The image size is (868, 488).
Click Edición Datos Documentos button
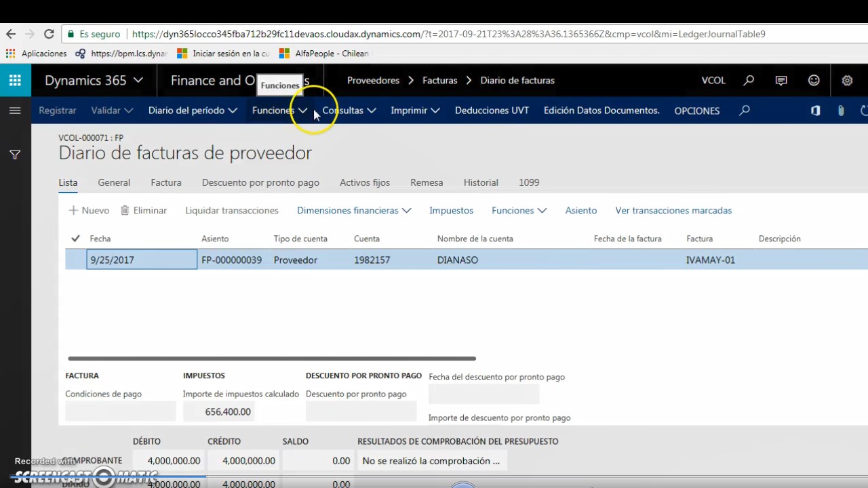pyautogui.click(x=601, y=110)
